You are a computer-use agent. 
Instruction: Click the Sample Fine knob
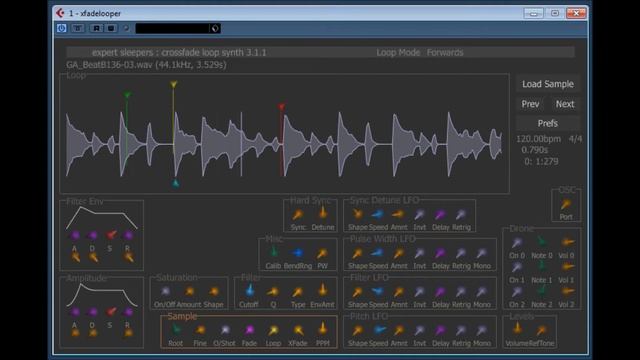click(200, 330)
